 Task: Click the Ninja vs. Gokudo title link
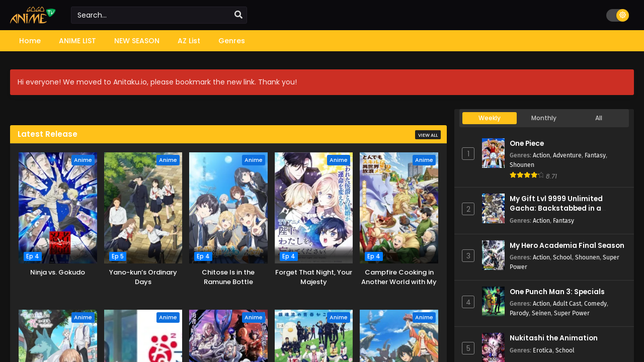click(58, 272)
